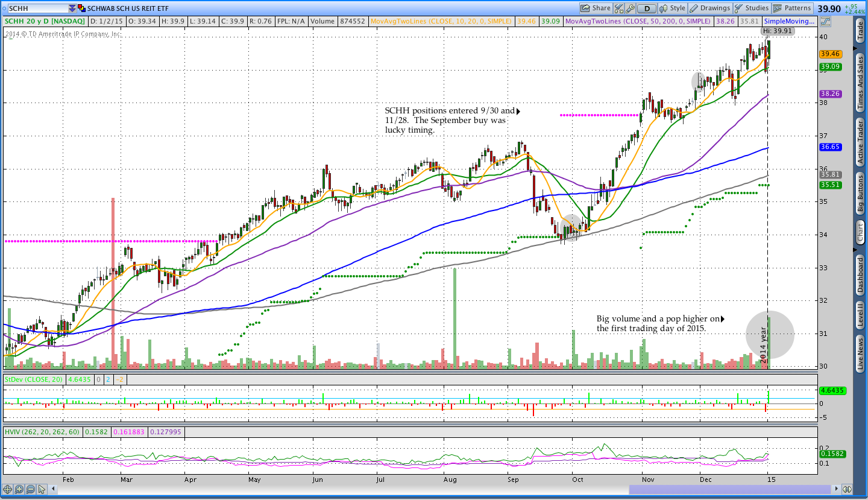Viewport: 868px width, 500px height.
Task: Select the Chart side tab
Action: 860,232
